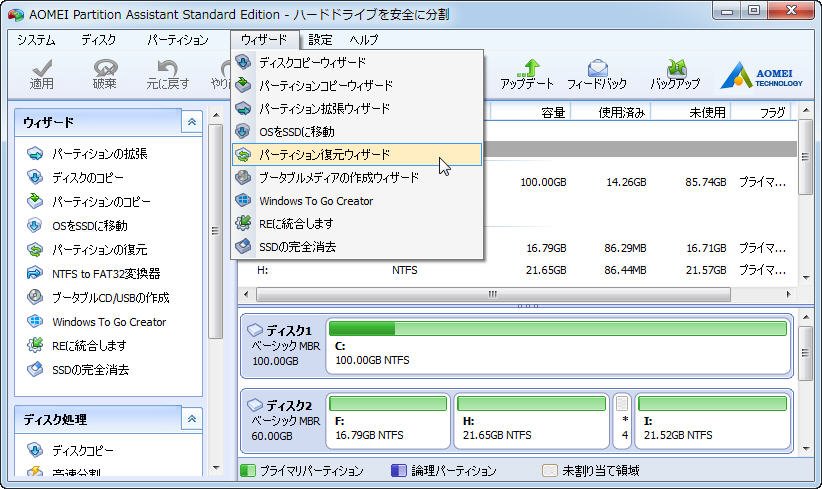
Task: Choose OSをSSDに移動 in the dropdown menu
Action: 356,132
